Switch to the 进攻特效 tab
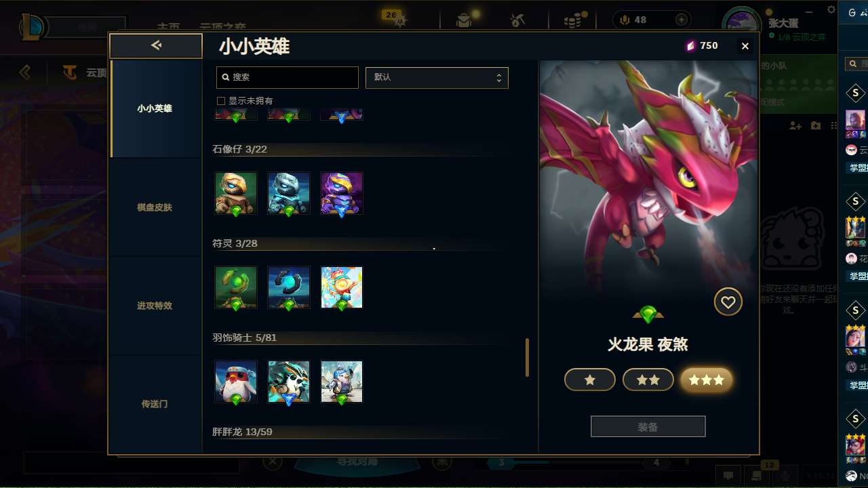 point(155,306)
